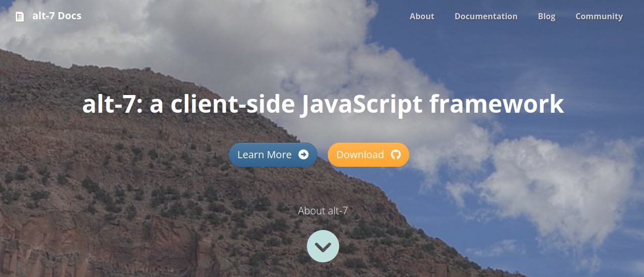This screenshot has height=277, width=644.
Task: Click the Download button
Action: [368, 155]
